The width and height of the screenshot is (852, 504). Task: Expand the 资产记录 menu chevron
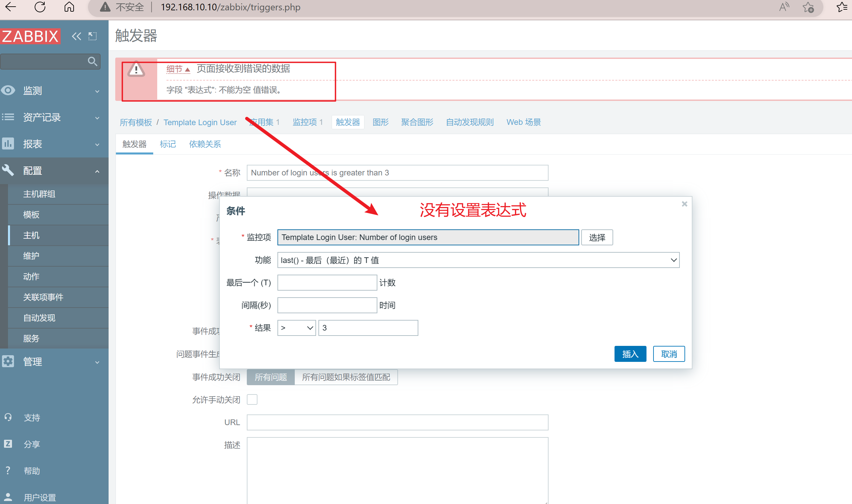coord(98,118)
